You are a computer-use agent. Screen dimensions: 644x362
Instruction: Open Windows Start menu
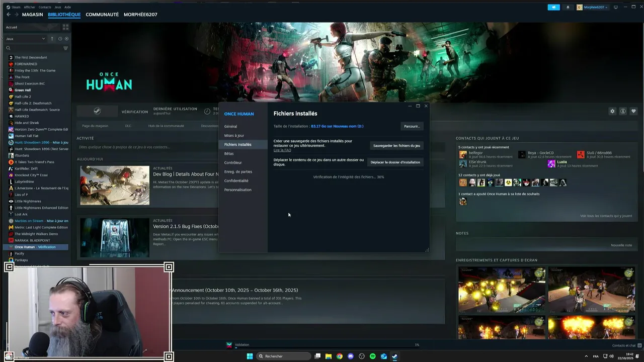coord(250,356)
